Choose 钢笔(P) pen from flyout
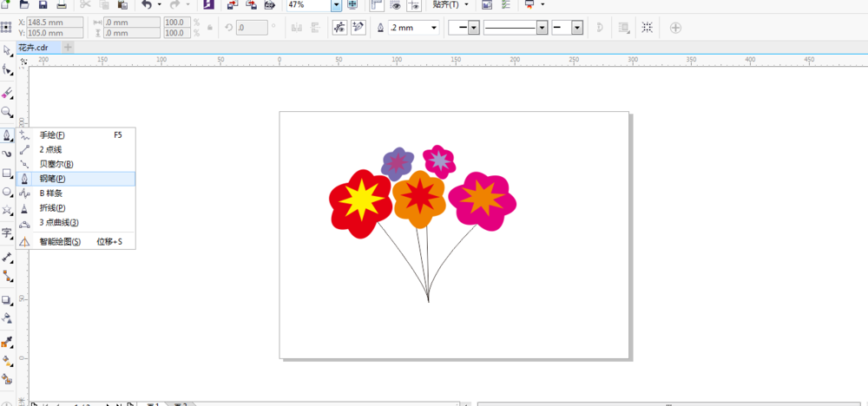The height and width of the screenshot is (406, 868). coord(76,179)
